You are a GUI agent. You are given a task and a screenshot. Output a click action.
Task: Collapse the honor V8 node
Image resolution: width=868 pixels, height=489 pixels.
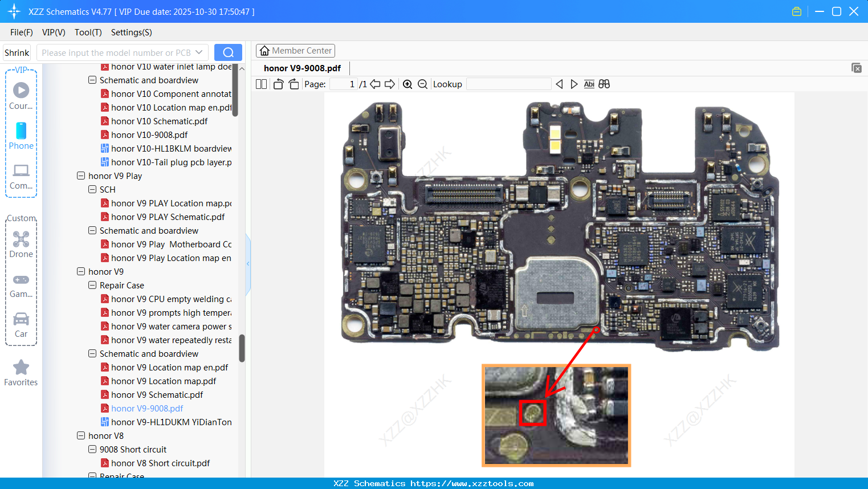tap(81, 436)
